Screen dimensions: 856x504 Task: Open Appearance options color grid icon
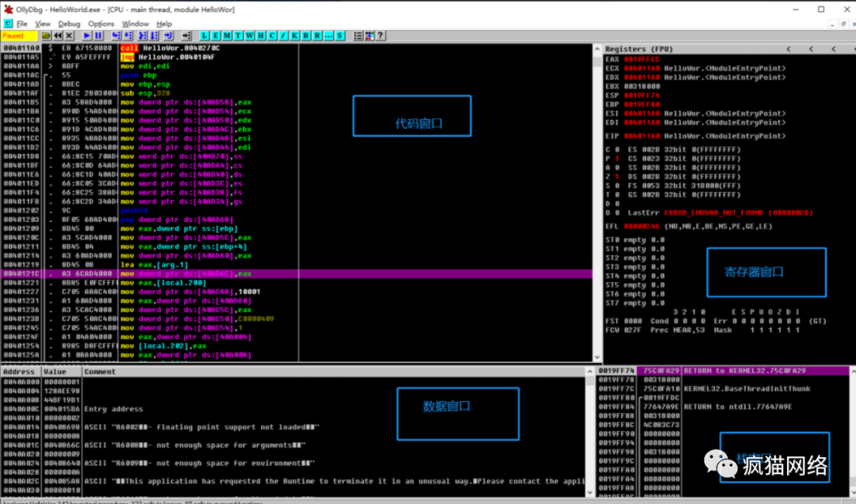(369, 36)
